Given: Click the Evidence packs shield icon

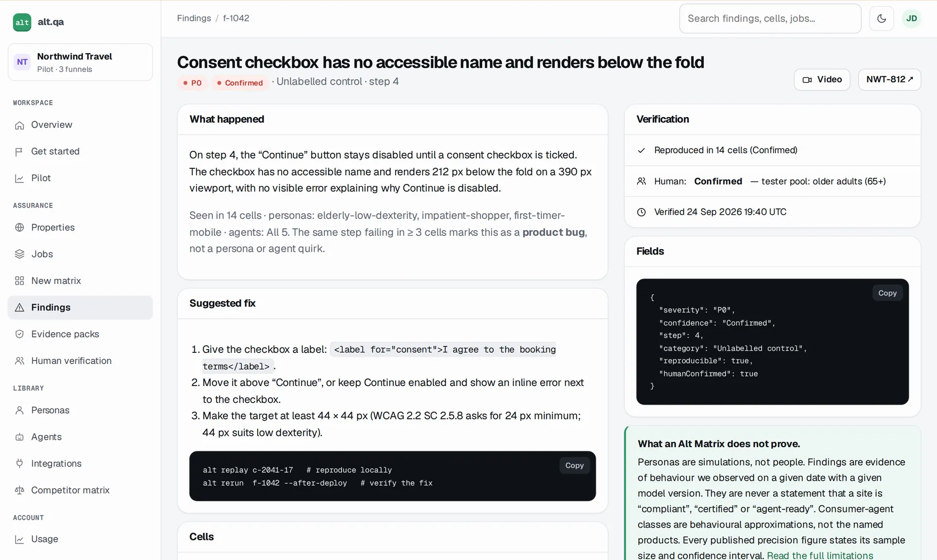Looking at the screenshot, I should (20, 334).
